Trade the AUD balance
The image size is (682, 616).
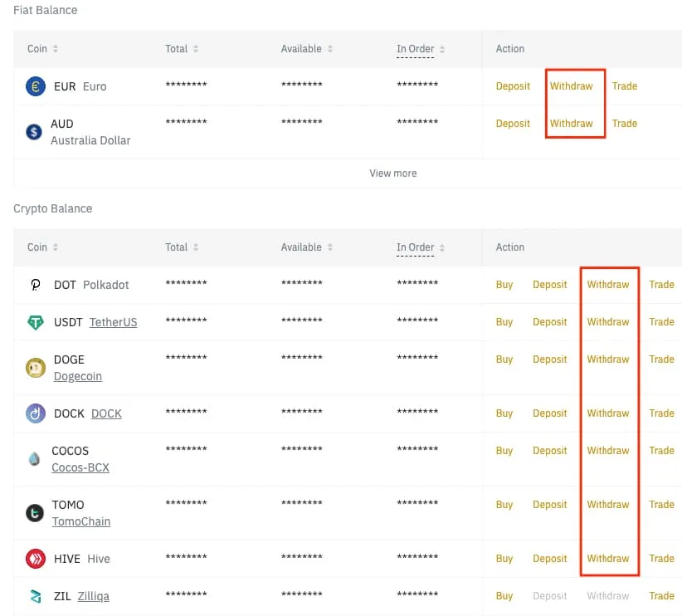[625, 124]
